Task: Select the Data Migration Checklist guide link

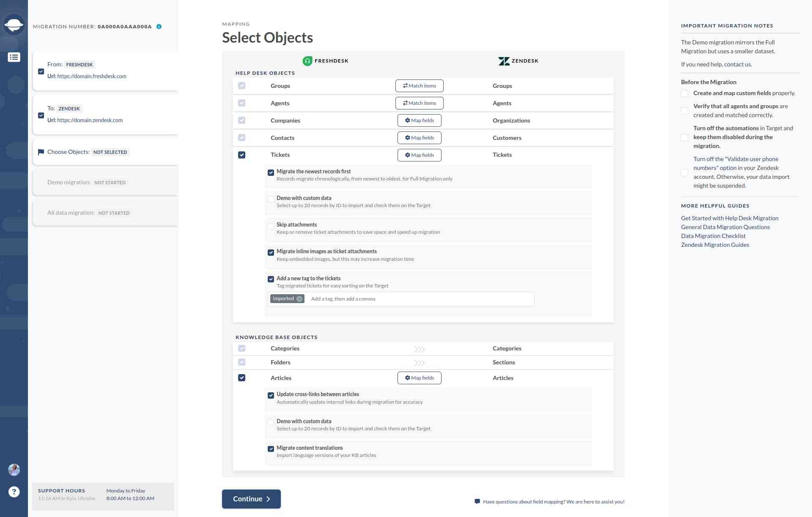Action: click(713, 236)
